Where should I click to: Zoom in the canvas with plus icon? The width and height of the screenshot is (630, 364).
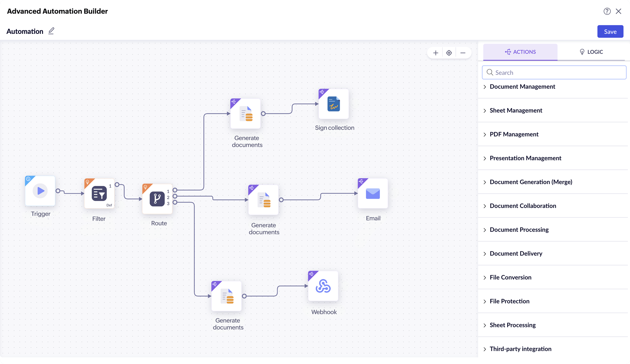click(436, 53)
